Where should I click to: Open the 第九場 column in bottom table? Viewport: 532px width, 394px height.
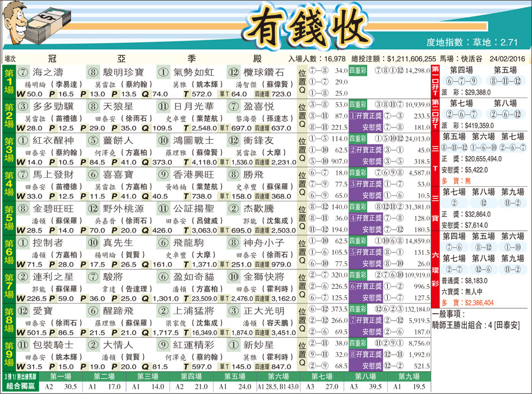(409, 376)
